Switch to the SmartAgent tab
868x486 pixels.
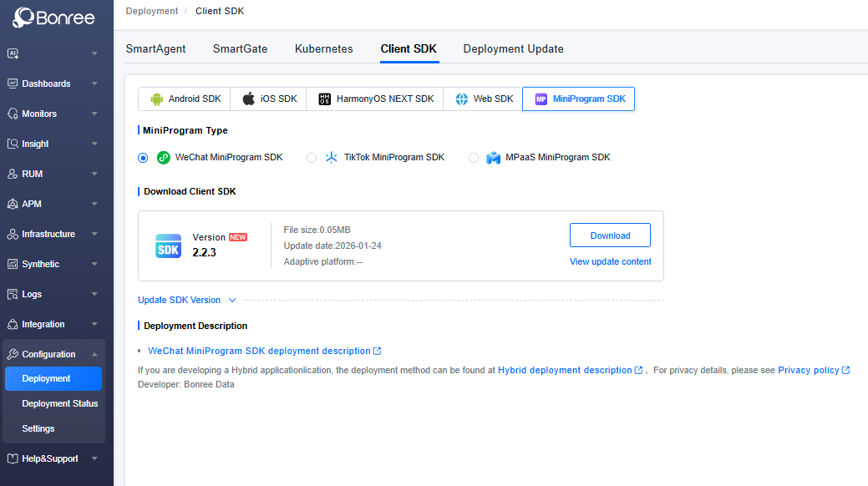(x=155, y=48)
